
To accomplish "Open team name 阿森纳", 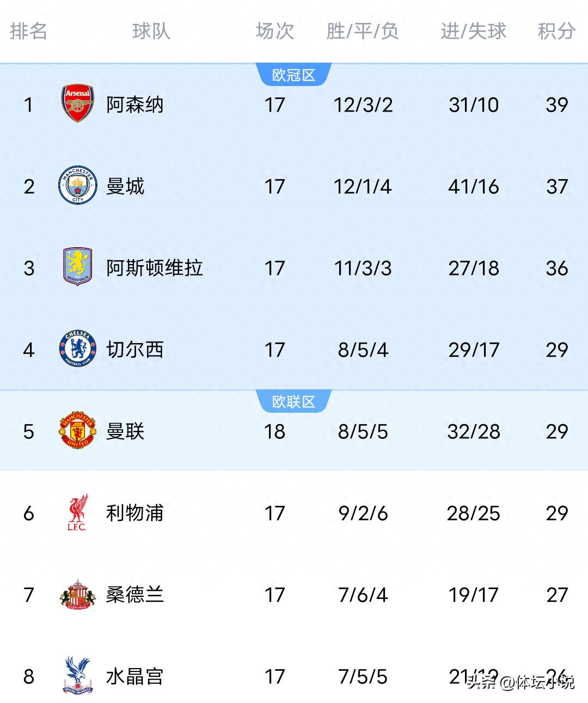I will (134, 105).
